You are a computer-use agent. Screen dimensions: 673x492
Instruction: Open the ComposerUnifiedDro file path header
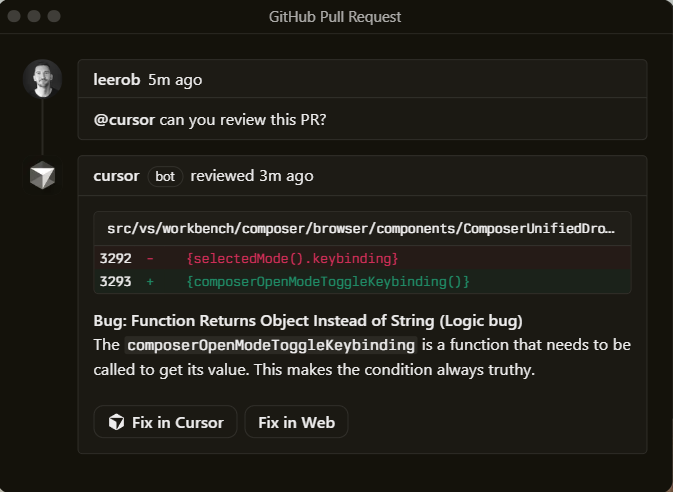pos(361,229)
